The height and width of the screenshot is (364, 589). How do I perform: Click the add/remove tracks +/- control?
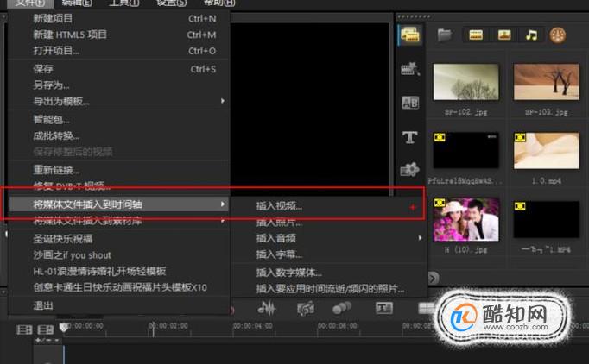coord(47,341)
